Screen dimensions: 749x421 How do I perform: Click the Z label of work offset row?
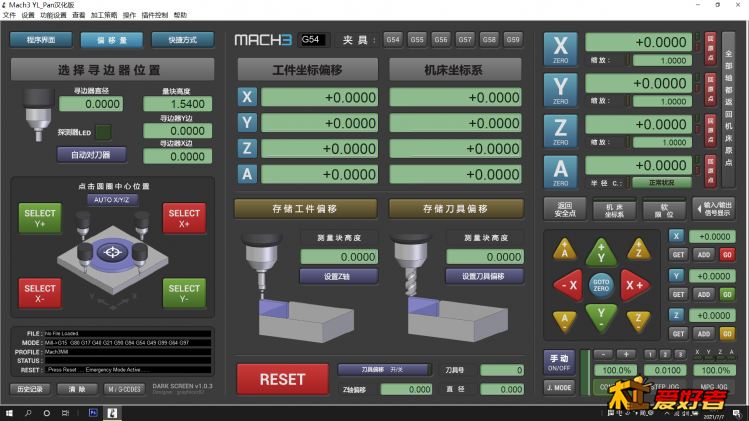pyautogui.click(x=247, y=148)
